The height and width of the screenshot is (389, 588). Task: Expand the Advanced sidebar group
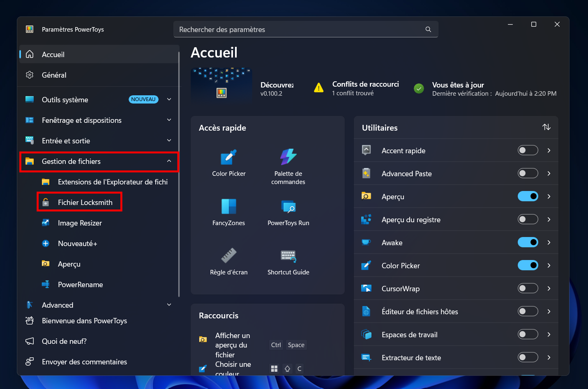click(169, 305)
